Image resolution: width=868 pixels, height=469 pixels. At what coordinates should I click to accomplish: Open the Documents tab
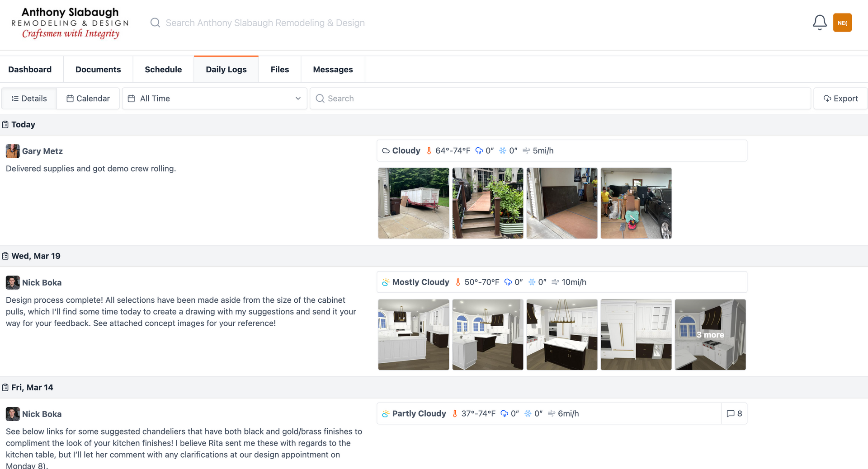(x=98, y=70)
